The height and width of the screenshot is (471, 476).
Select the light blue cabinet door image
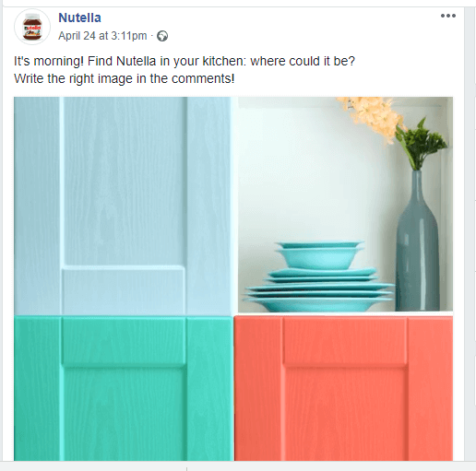coord(124,206)
